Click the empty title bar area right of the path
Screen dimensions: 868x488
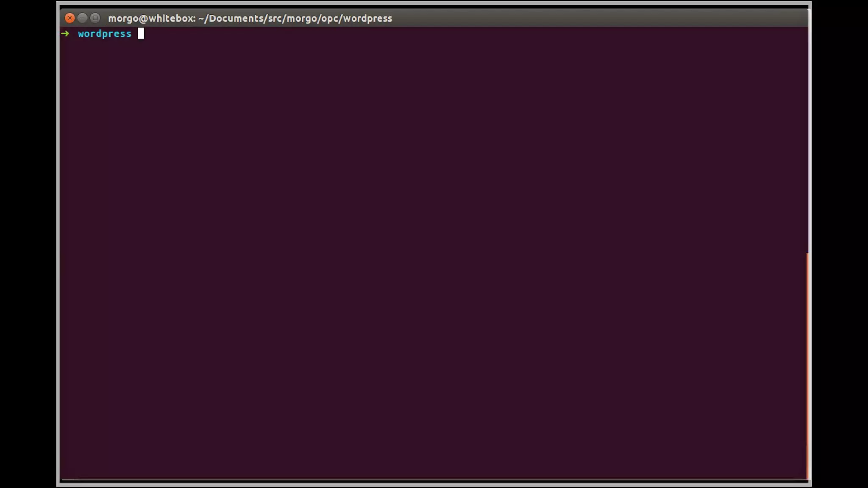(593, 18)
